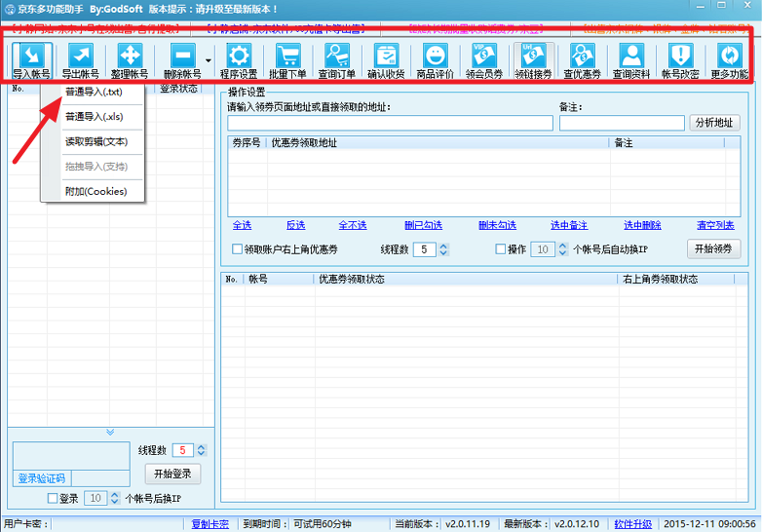Adjust the coupon panel 线程数 stepper arrows
Screen dimensions: 762x532
coord(443,249)
